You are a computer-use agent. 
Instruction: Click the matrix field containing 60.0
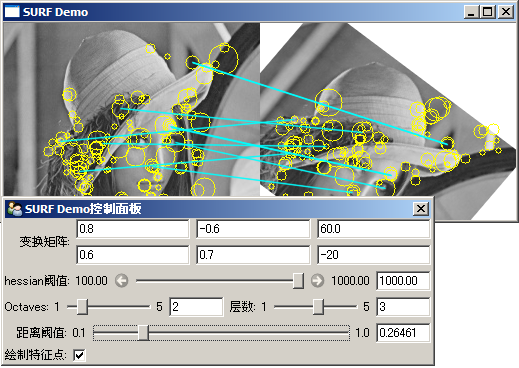tap(374, 229)
